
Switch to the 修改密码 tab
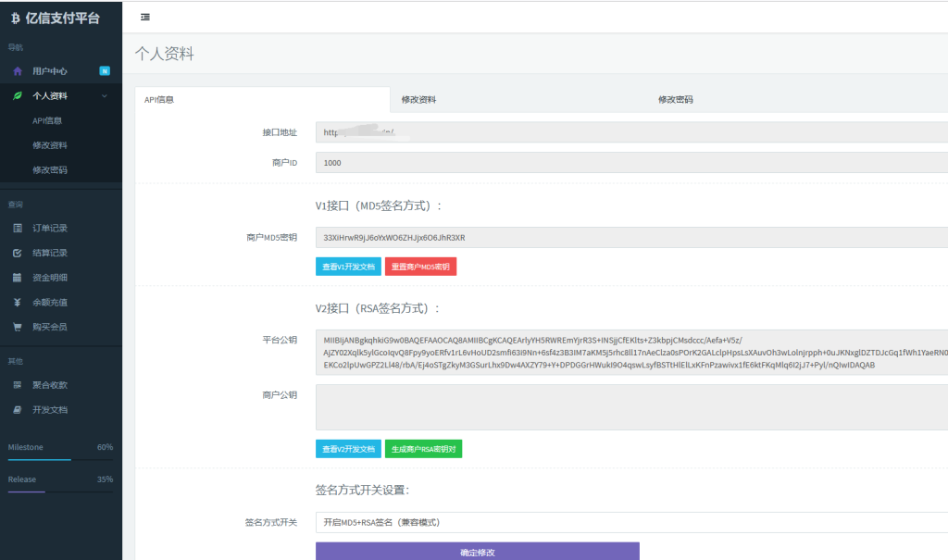(675, 100)
